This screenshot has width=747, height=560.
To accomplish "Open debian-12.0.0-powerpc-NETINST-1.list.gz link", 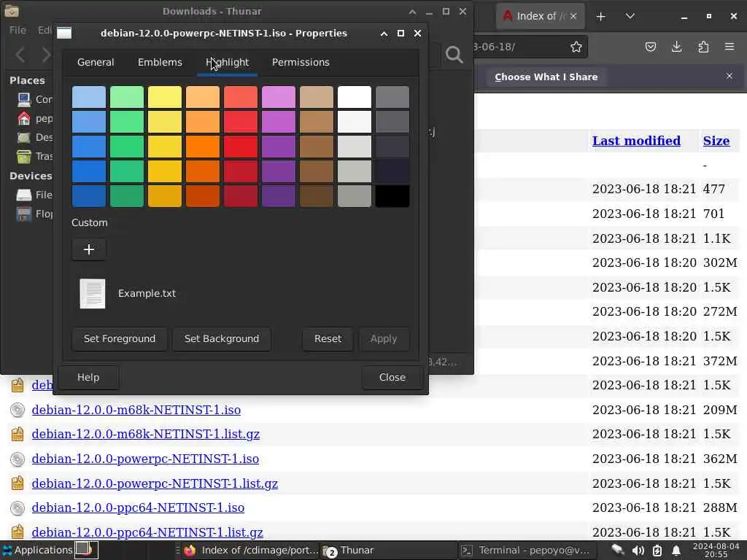I will click(x=155, y=484).
